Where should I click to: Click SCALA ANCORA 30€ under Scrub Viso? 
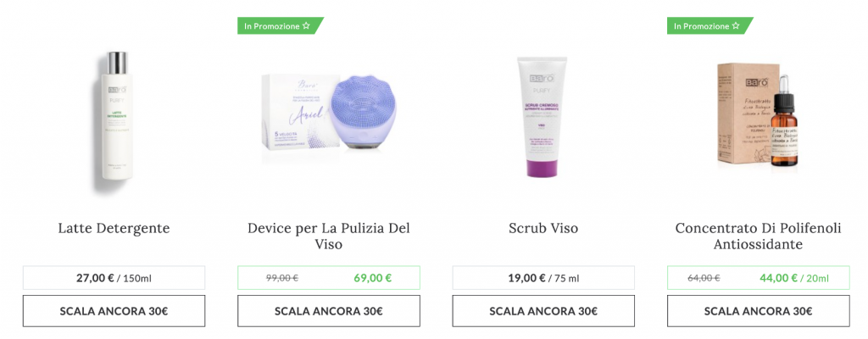click(543, 311)
